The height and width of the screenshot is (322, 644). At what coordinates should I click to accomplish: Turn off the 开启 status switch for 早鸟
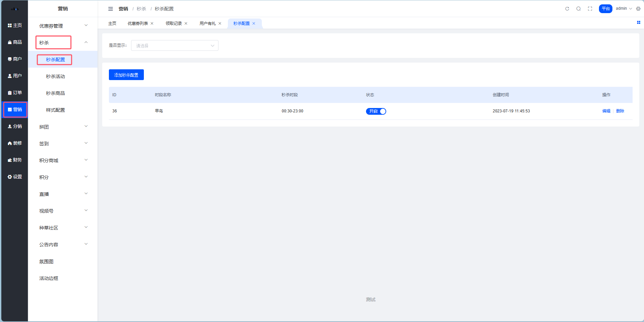click(x=376, y=111)
